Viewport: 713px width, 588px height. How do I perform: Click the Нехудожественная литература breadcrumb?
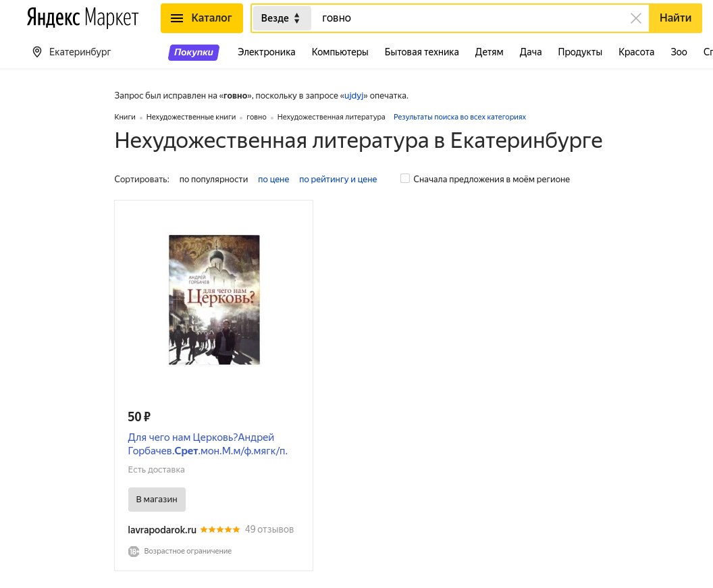point(331,117)
